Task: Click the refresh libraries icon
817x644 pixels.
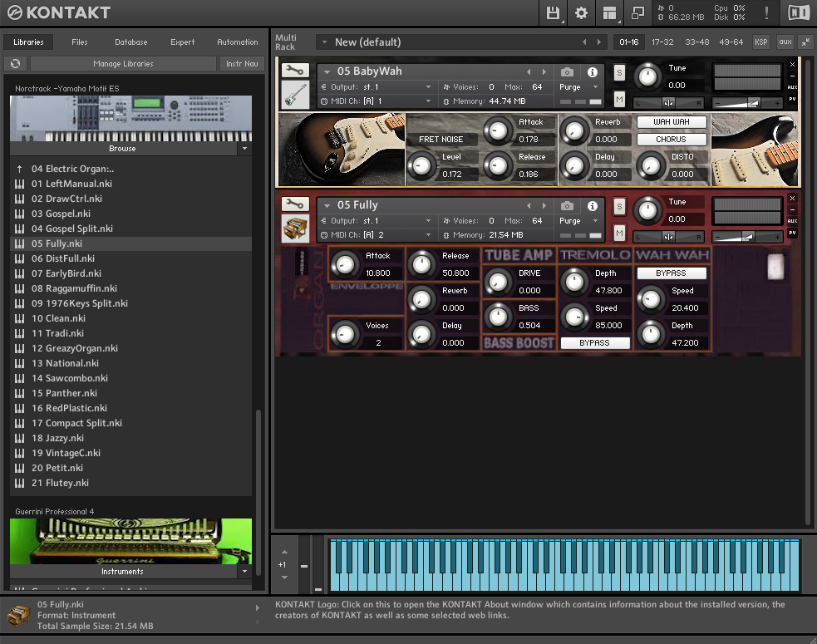Action: point(16,63)
